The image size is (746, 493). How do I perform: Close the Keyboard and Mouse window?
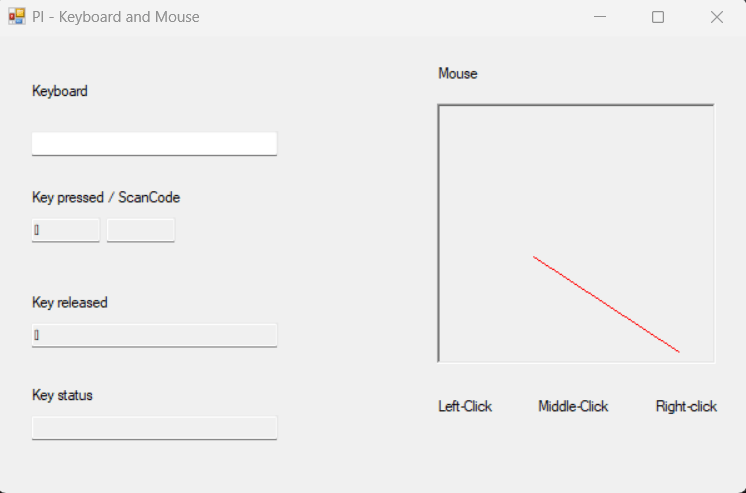(x=716, y=17)
